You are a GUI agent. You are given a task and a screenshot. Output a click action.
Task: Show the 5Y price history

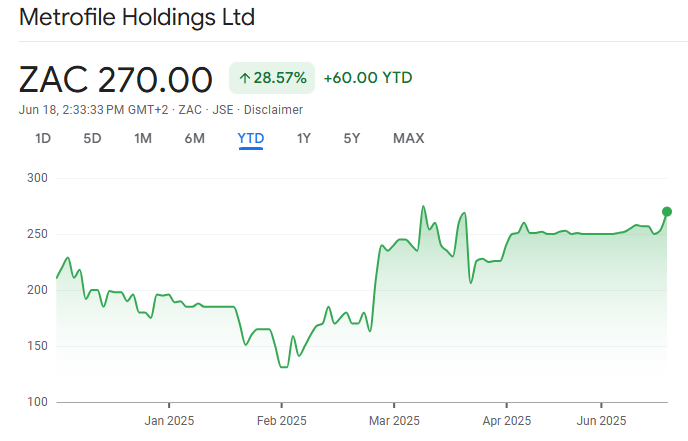(x=351, y=139)
